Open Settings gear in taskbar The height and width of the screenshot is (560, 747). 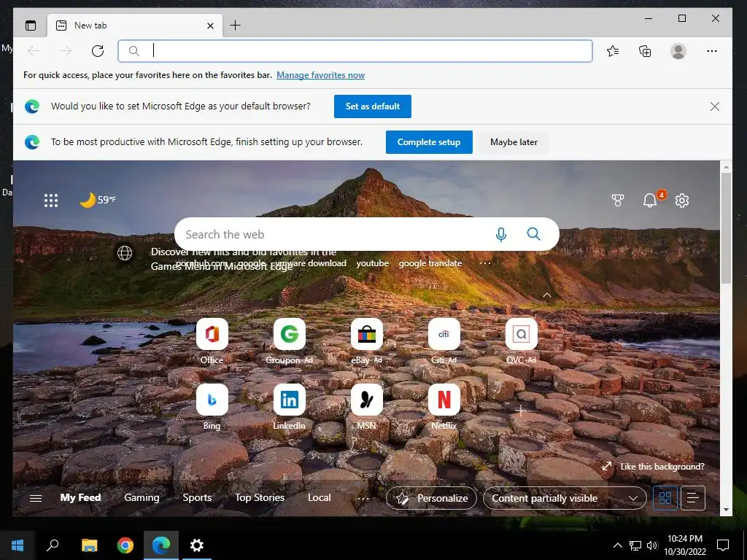click(x=197, y=545)
